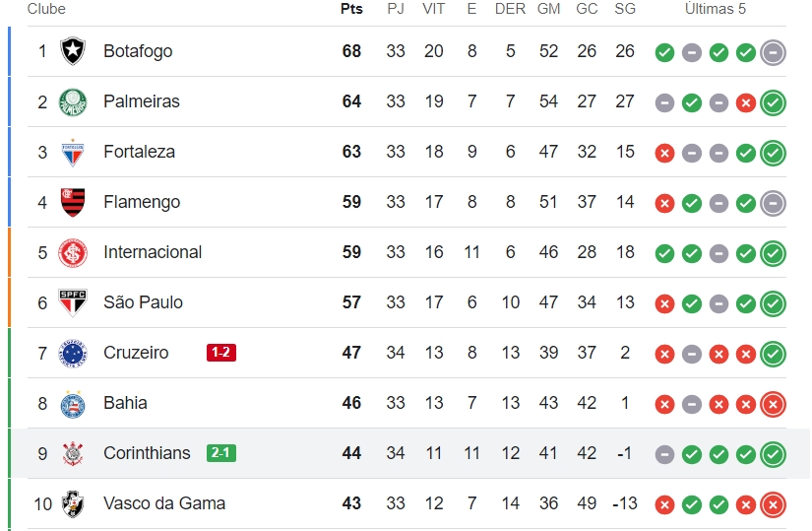
Task: Select Internacional's latest circled win indicator
Action: tap(774, 253)
